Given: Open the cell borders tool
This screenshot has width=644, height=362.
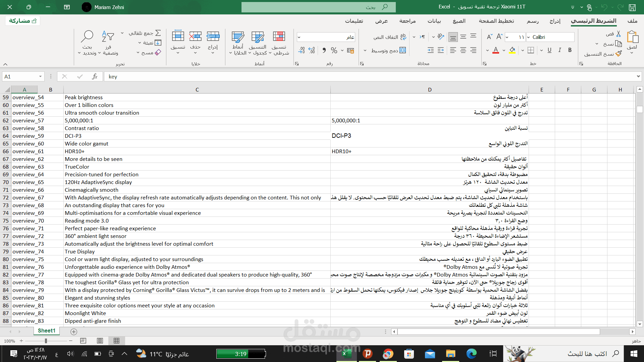Looking at the screenshot, I should point(531,50).
